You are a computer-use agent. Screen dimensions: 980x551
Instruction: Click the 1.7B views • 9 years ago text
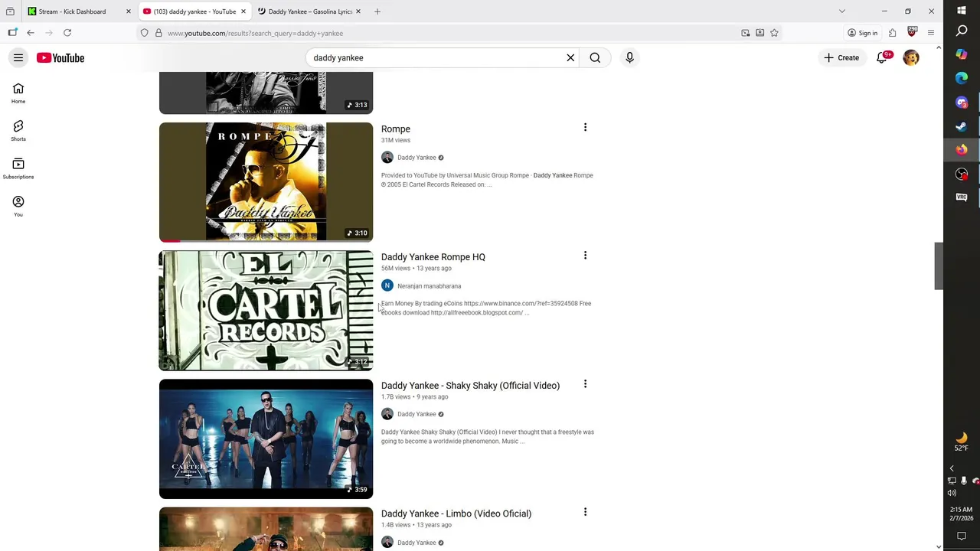coord(415,397)
